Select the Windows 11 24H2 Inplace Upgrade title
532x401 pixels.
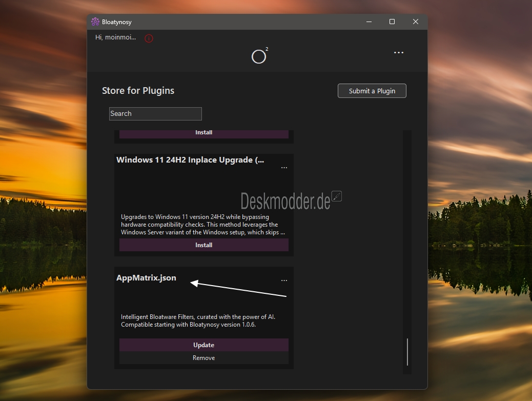(190, 160)
